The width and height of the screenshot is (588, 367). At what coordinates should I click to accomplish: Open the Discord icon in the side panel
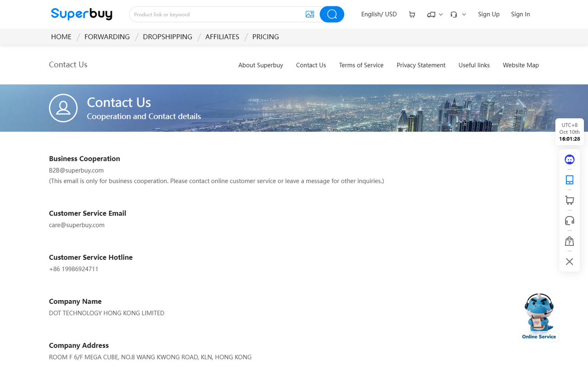(x=569, y=160)
